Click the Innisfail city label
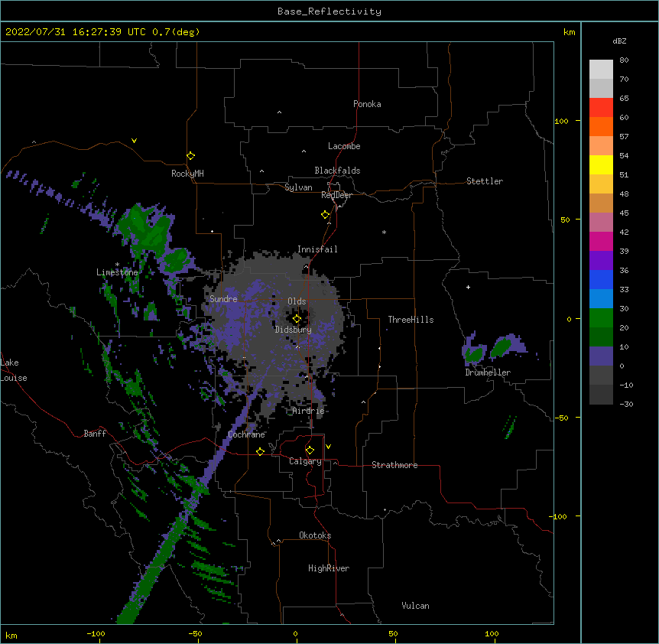This screenshot has height=644, width=659. pyautogui.click(x=317, y=249)
